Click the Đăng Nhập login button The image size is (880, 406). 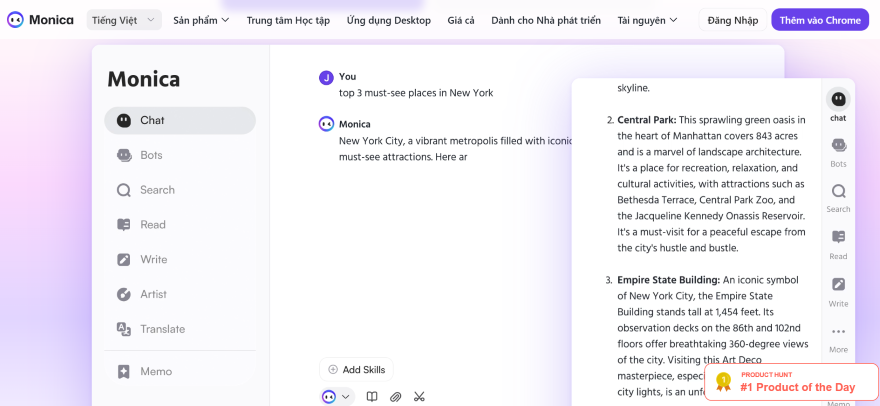coord(733,20)
